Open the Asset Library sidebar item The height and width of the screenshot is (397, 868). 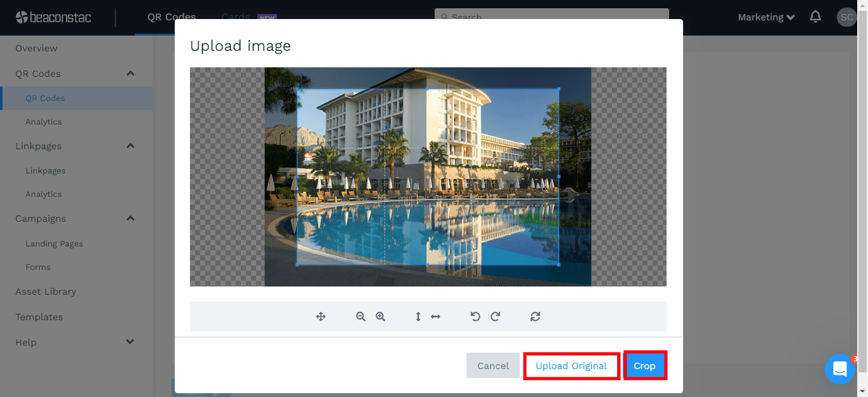(45, 291)
